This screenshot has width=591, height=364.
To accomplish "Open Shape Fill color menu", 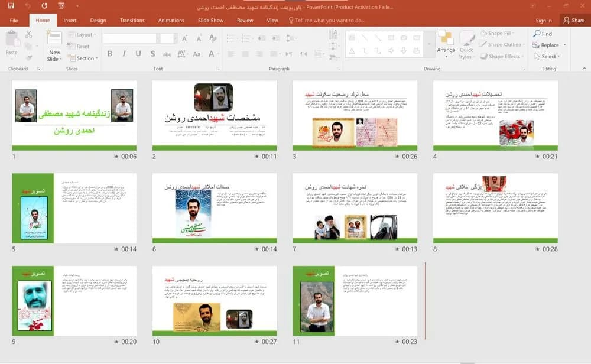I will (x=498, y=34).
